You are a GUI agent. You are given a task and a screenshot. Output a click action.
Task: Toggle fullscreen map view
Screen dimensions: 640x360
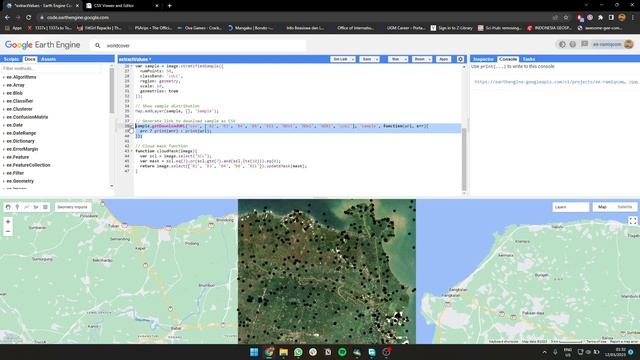(x=633, y=221)
